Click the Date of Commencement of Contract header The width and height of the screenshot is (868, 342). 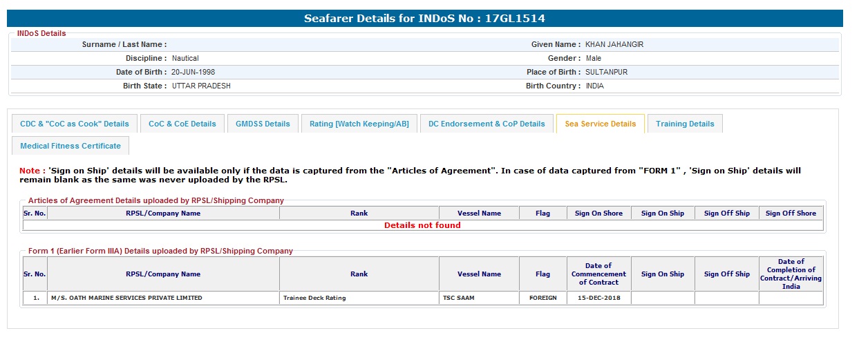[598, 274]
